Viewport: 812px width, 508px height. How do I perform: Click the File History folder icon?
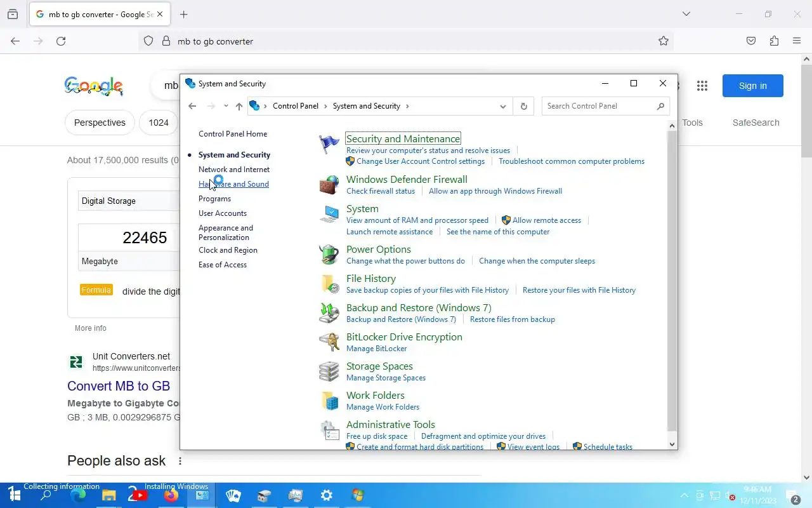coord(329,284)
